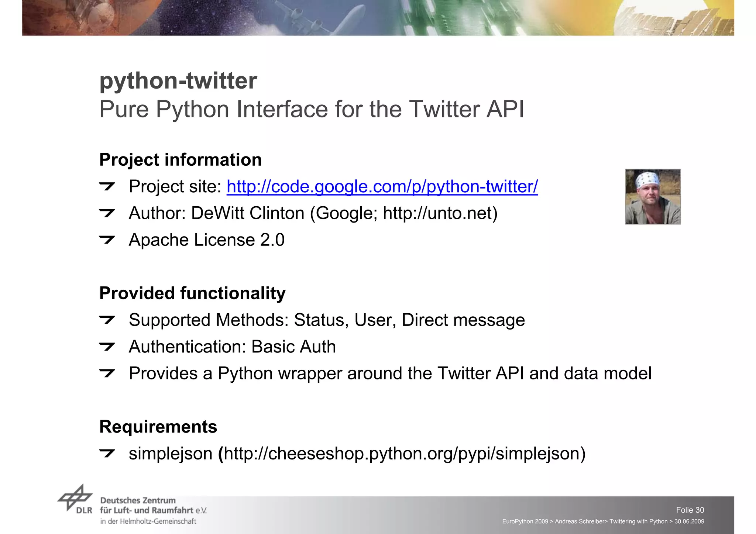Open the code.google.com python-twitter project link
756x534 pixels.
coord(382,186)
